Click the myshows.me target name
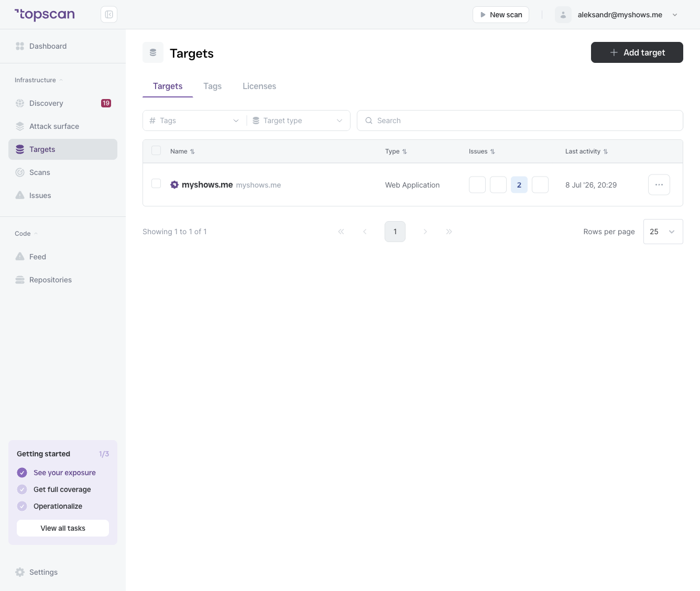The image size is (700, 591). click(207, 184)
